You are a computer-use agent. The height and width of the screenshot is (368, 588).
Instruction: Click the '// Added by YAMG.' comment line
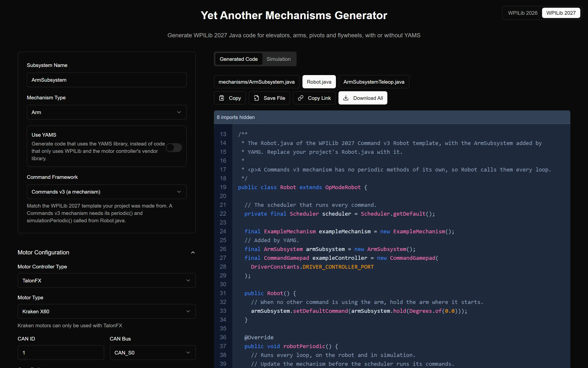pos(272,240)
